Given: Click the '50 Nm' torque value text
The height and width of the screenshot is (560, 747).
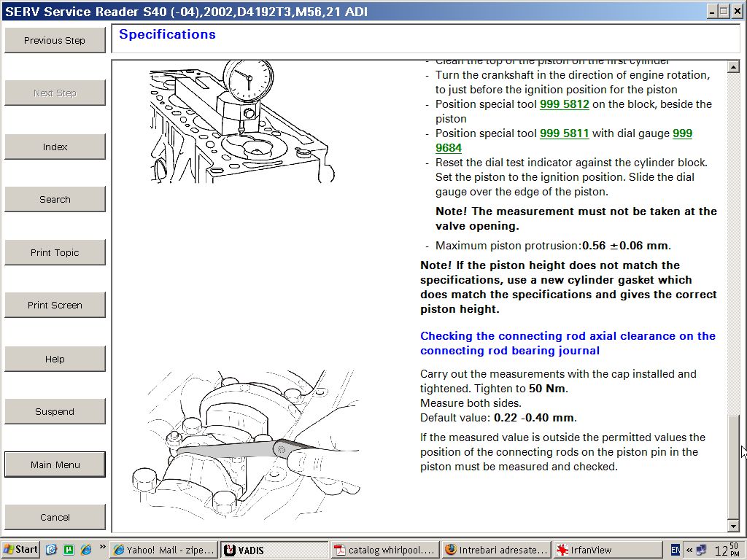Looking at the screenshot, I should (547, 389).
